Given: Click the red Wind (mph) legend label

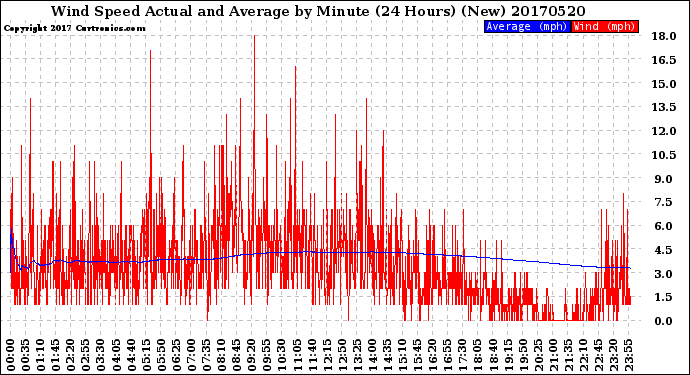Looking at the screenshot, I should [x=605, y=26].
